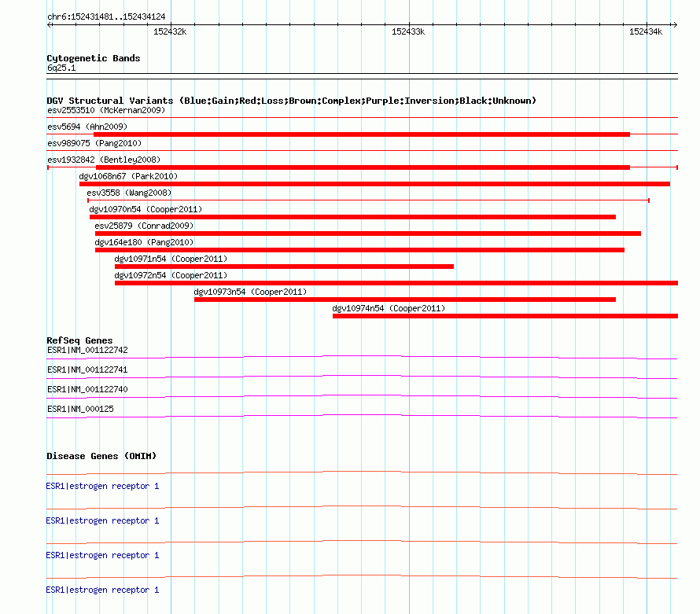The image size is (700, 614).
Task: Open the fourth ESR1|estrogen receptor 1 link
Action: pyautogui.click(x=102, y=590)
